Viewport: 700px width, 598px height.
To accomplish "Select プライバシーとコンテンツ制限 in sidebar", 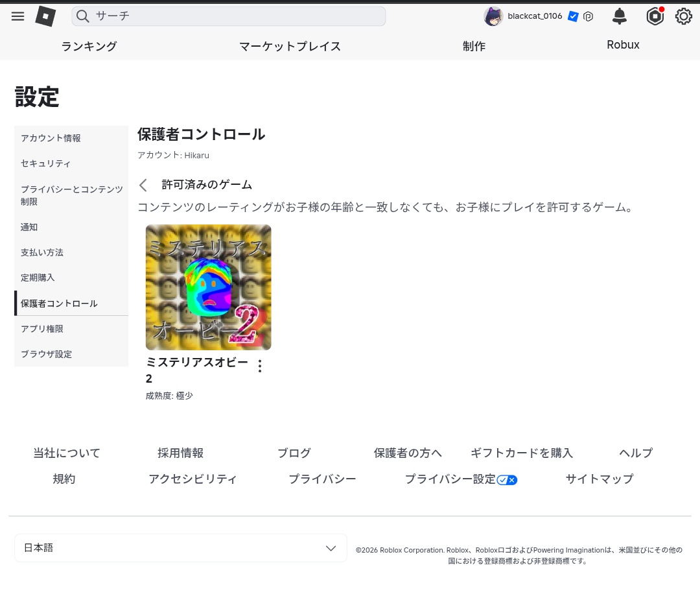I will pyautogui.click(x=71, y=195).
